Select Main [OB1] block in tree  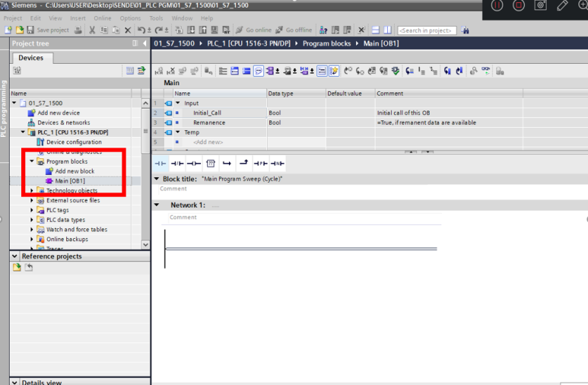(x=70, y=181)
